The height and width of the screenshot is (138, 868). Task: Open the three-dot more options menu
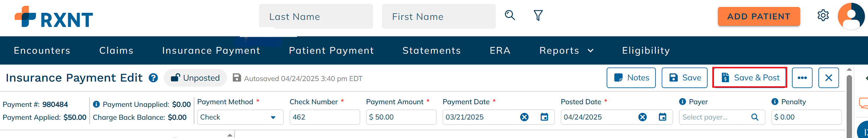pos(802,78)
